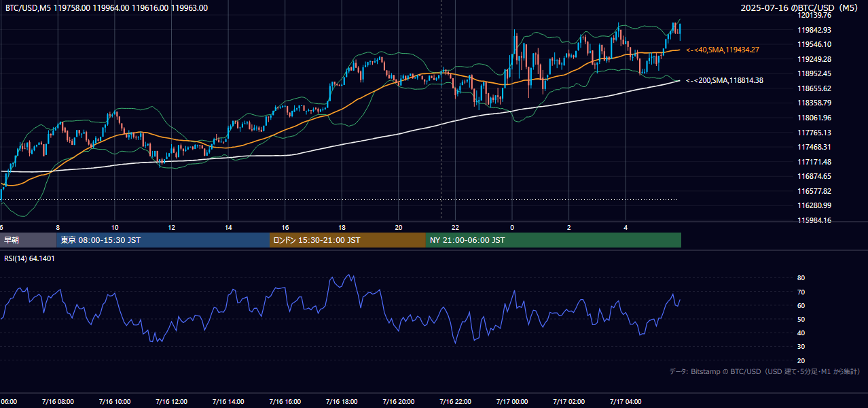Click price axis label 117171.48

click(814, 162)
